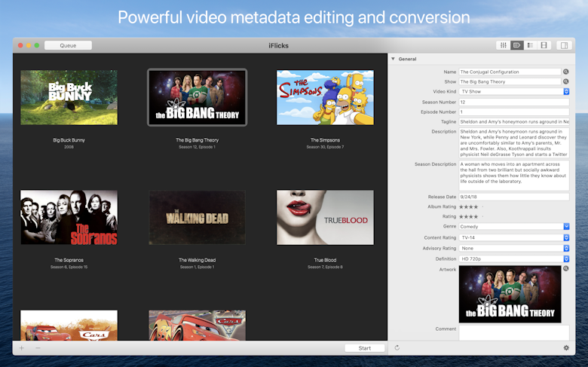Search by show using the Show magnifier icon
The image size is (588, 367).
click(566, 81)
